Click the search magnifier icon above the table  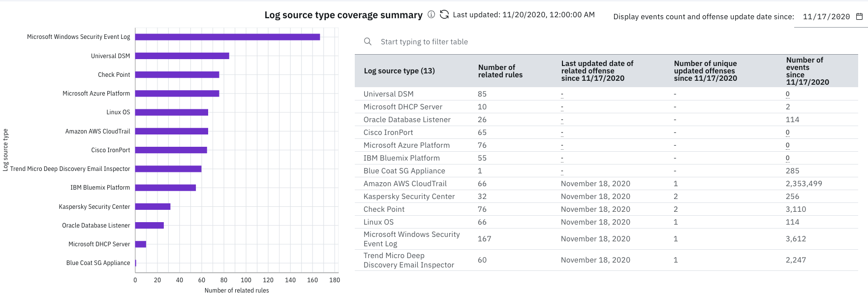tap(368, 42)
